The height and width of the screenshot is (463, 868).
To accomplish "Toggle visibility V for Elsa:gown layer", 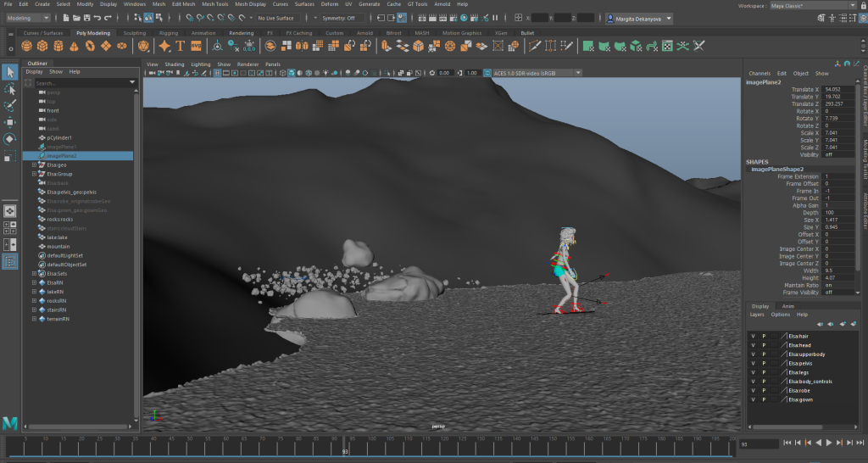I will (753, 399).
